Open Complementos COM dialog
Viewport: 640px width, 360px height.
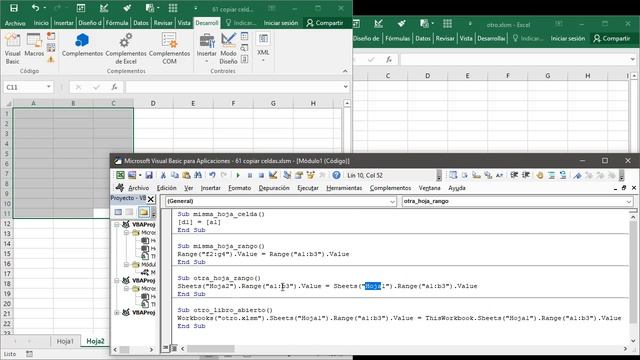169,49
